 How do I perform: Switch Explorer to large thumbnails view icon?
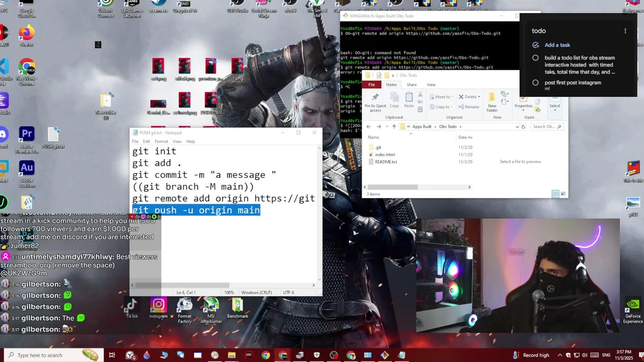563,194
